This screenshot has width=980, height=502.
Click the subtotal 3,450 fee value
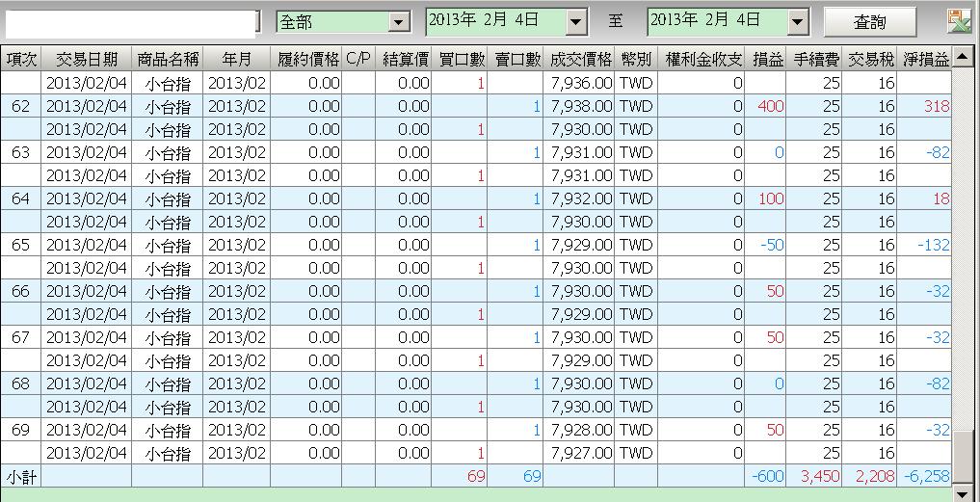click(x=820, y=476)
